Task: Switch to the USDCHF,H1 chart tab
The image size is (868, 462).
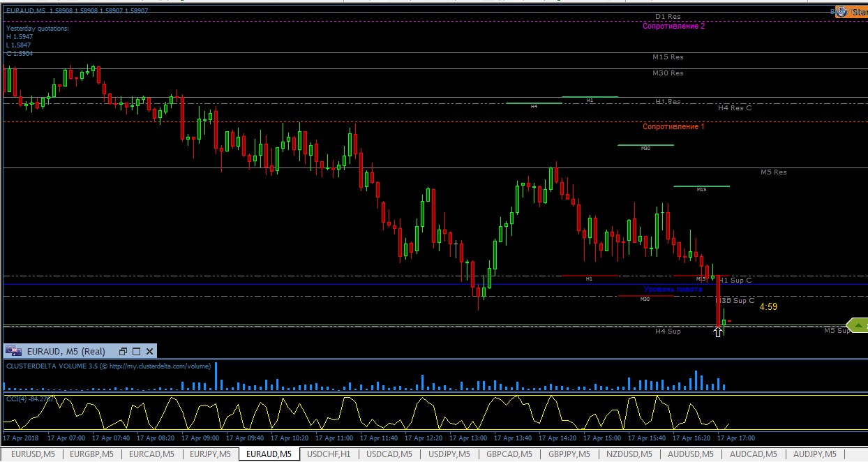Action: [329, 454]
